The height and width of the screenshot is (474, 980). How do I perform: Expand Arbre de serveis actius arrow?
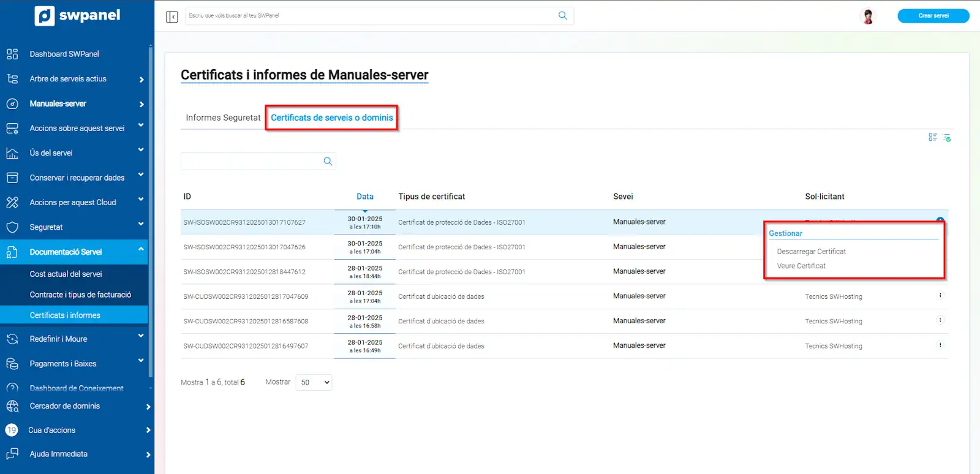141,80
